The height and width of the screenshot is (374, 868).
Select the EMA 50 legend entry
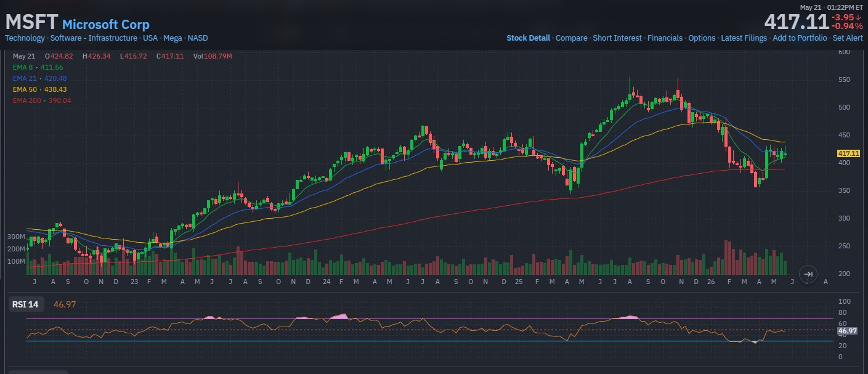[x=40, y=89]
